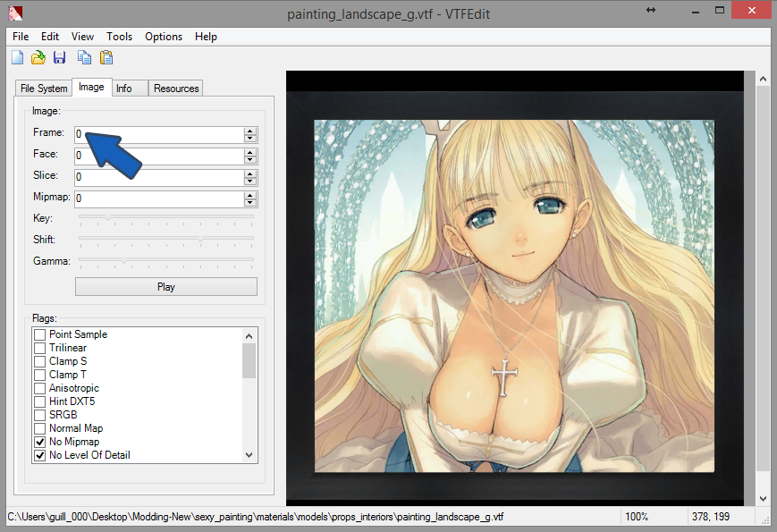Uncheck the No Level Of Detail flag
Screen dimensions: 777x532
click(39, 455)
